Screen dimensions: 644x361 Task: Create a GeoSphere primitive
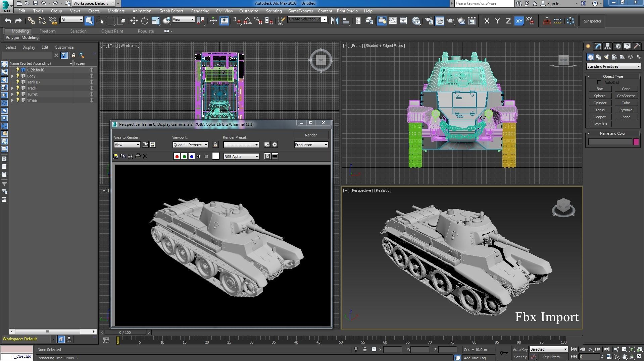(x=626, y=96)
